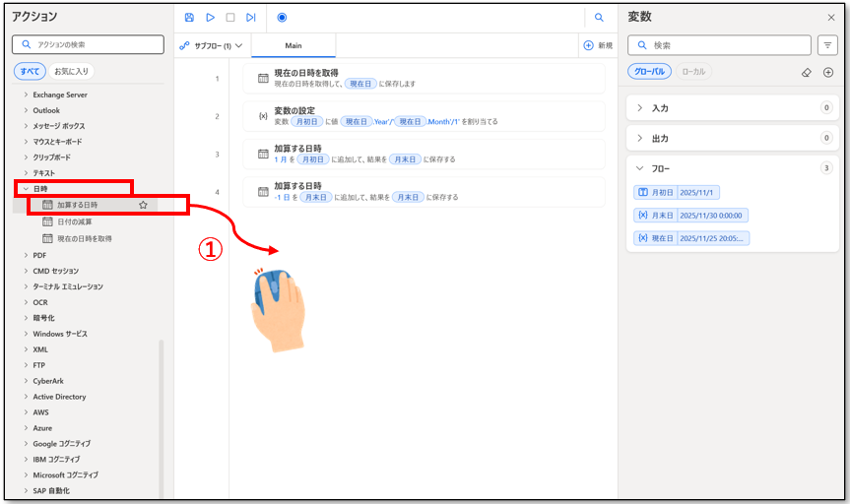Click the variables eraser icon
Viewport: 850px width, 504px height.
[x=806, y=72]
